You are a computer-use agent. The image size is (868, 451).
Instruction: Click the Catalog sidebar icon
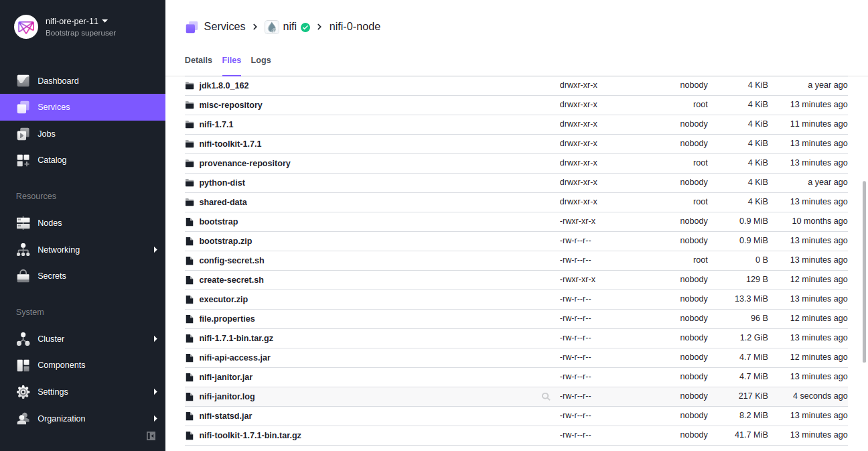[x=23, y=160]
